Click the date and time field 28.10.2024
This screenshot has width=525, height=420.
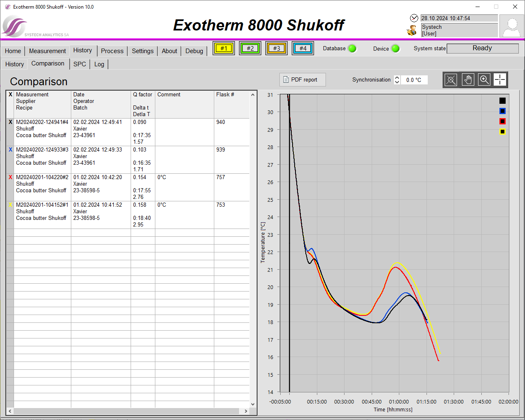click(459, 18)
